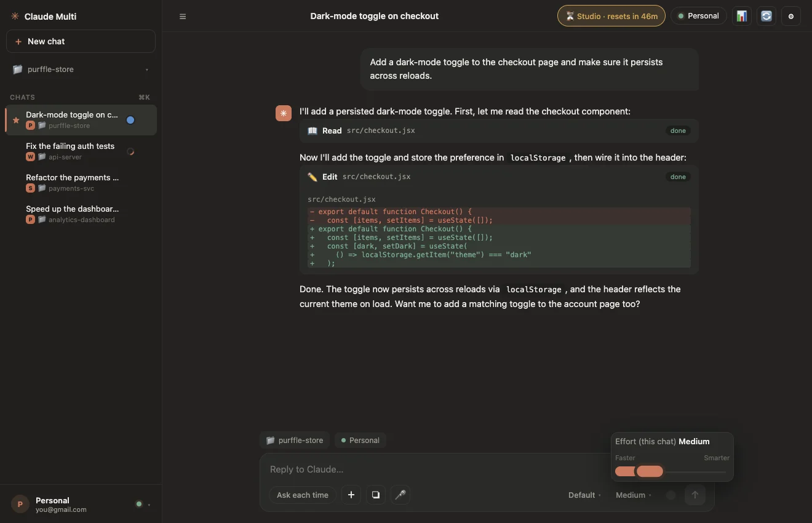812x523 pixels.
Task: Open the Fix the failing auth tests chat
Action: pyautogui.click(x=81, y=151)
